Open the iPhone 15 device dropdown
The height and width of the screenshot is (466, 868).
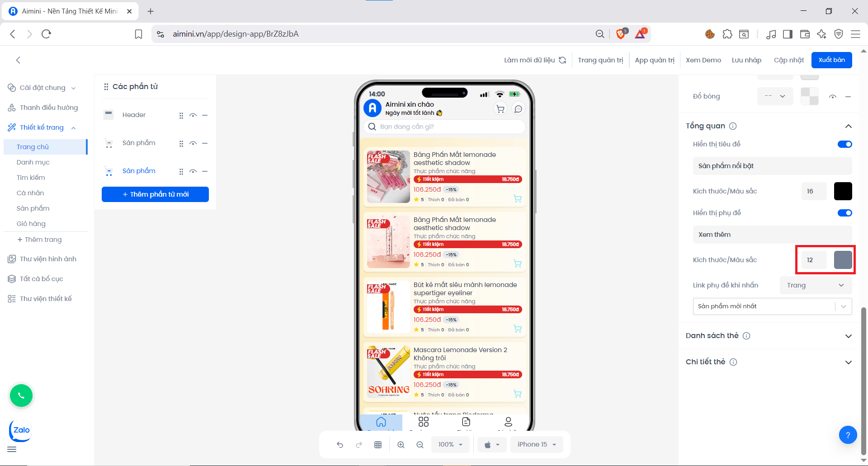click(537, 445)
